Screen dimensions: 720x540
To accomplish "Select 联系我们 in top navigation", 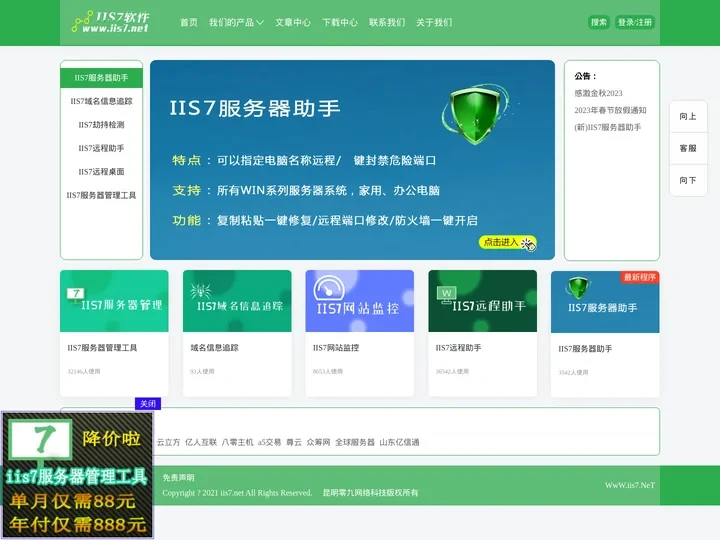I will [387, 22].
